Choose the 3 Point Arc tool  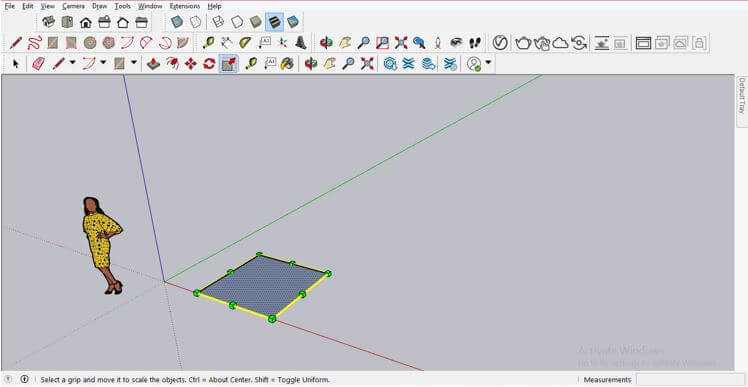pyautogui.click(x=165, y=43)
